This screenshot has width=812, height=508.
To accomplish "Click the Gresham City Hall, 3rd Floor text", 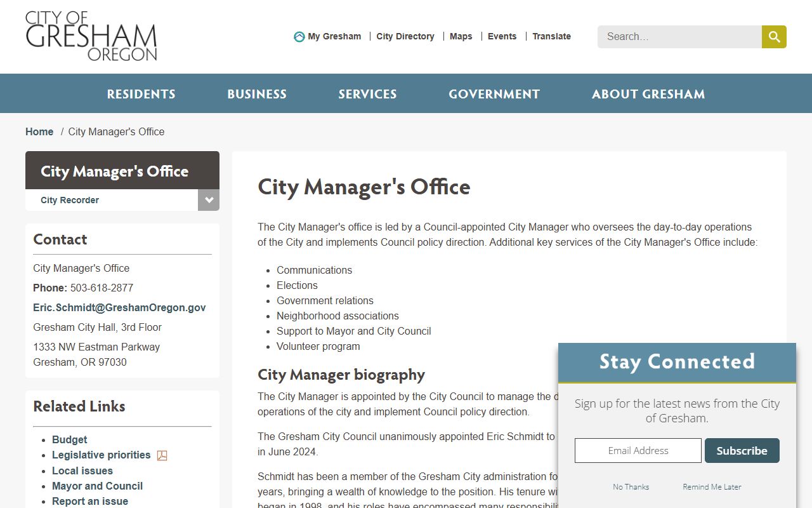I will tap(97, 327).
